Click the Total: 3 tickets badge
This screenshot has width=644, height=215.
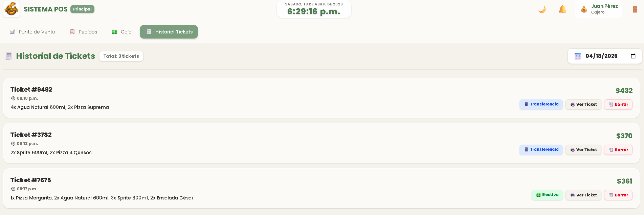tap(121, 56)
